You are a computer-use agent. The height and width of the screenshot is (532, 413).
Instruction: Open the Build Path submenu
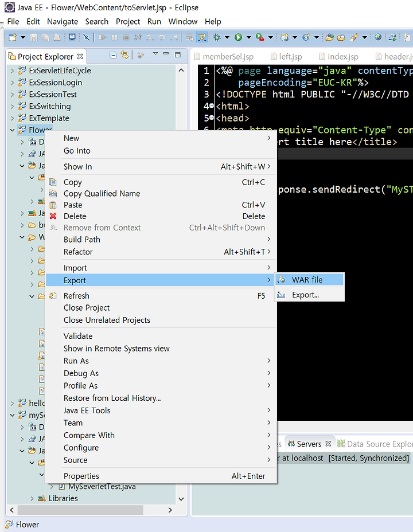tap(161, 240)
